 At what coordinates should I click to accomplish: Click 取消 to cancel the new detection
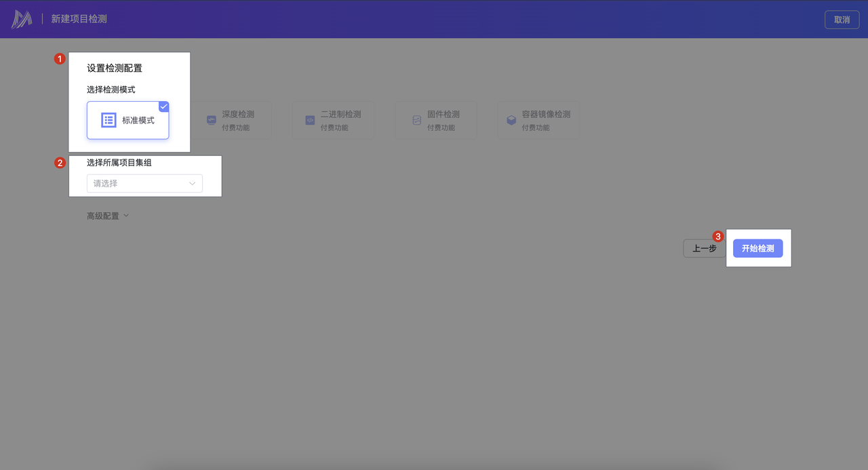point(842,20)
